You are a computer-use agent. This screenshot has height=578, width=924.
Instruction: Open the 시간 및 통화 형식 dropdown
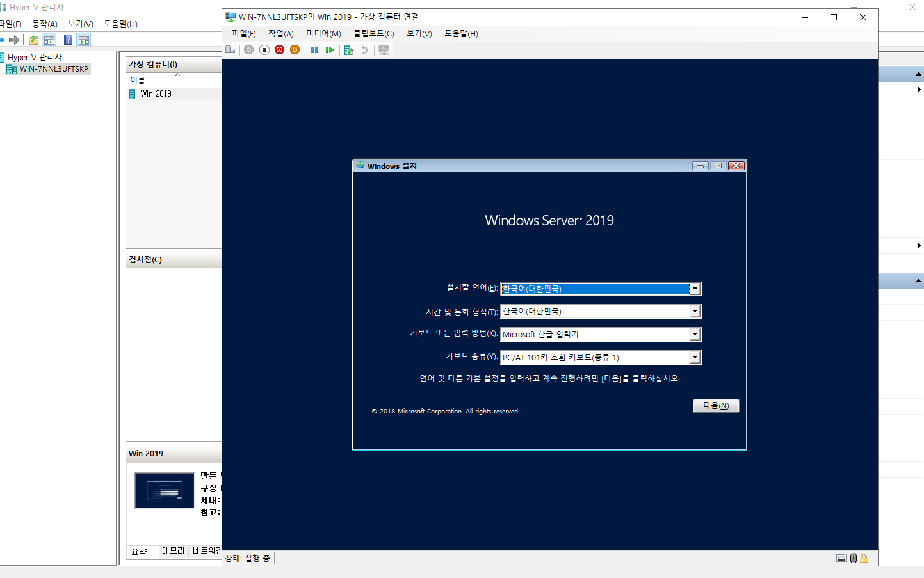tap(695, 312)
